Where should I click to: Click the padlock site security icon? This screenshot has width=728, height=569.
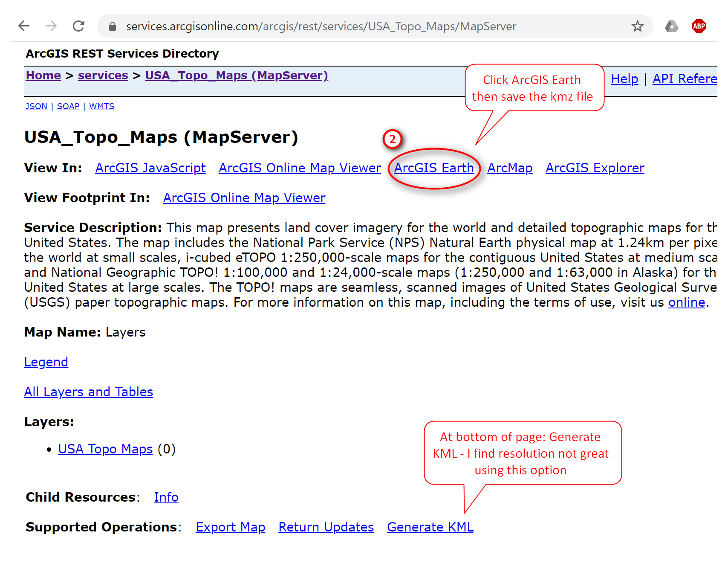click(x=113, y=26)
